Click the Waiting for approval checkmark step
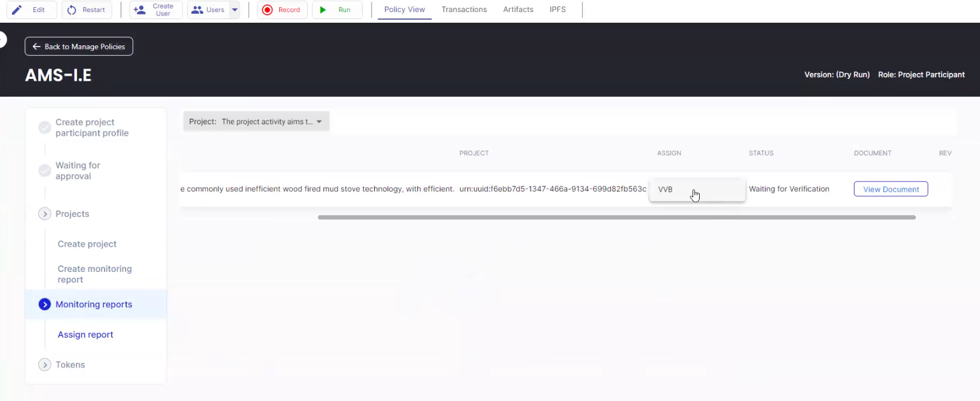This screenshot has height=401, width=980. (45, 170)
